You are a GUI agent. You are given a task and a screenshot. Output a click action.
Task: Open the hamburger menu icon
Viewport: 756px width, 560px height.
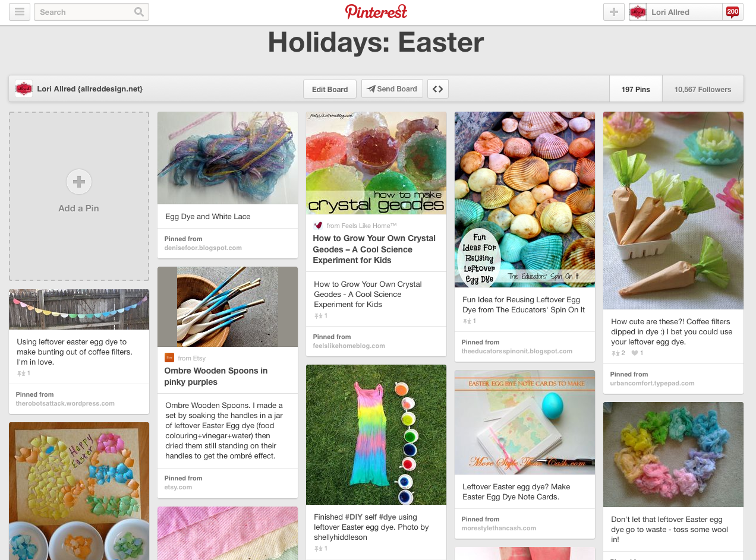point(20,12)
